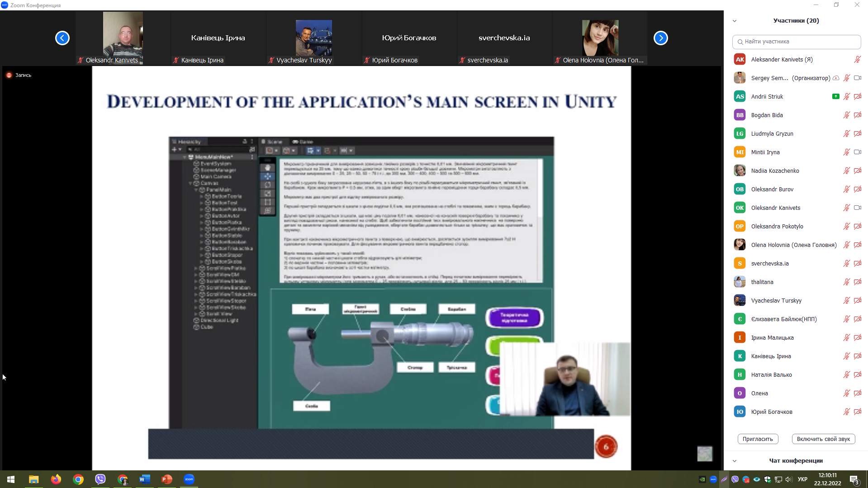Toggle the camera icon for Sergey Sem...
This screenshot has width=868, height=488.
858,78
